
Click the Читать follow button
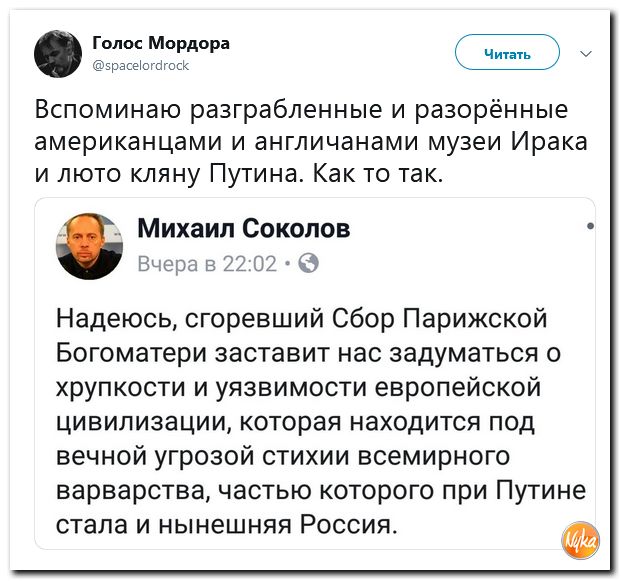[x=507, y=53]
